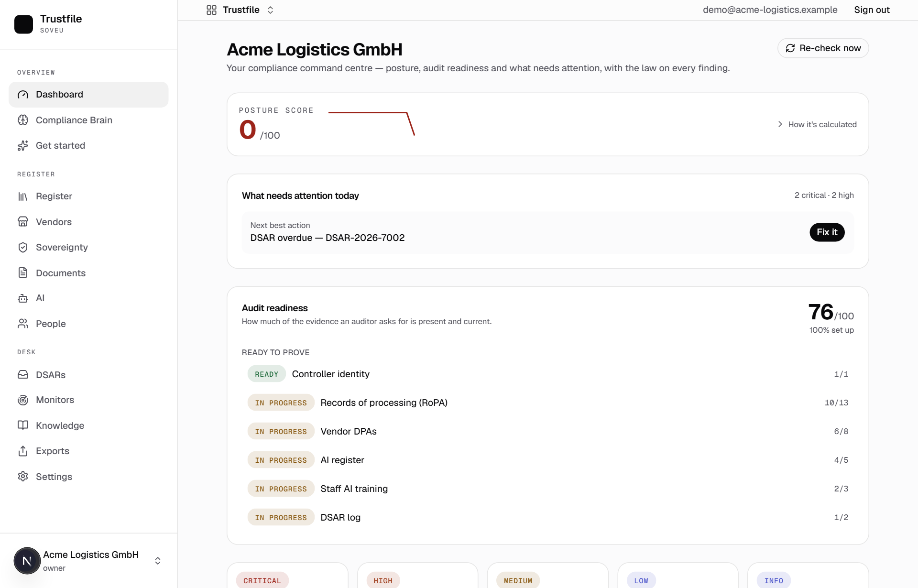Click the Knowledge book icon

23,425
